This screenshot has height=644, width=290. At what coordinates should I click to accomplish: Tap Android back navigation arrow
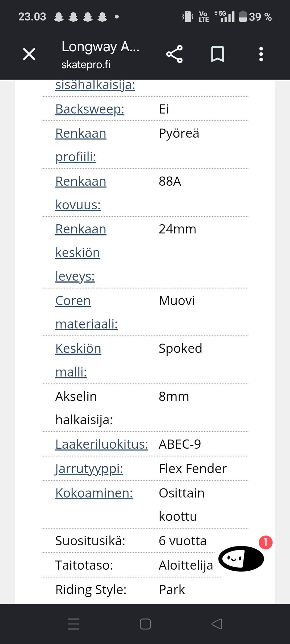(217, 624)
